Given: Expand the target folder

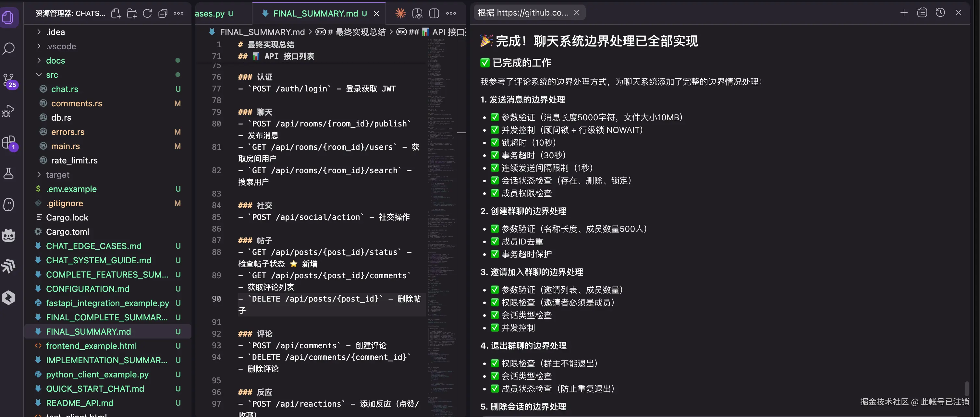Looking at the screenshot, I should (x=58, y=174).
